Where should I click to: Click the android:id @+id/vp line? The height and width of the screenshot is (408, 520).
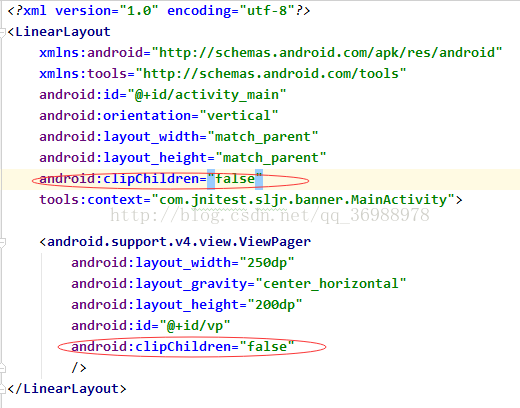(151, 326)
